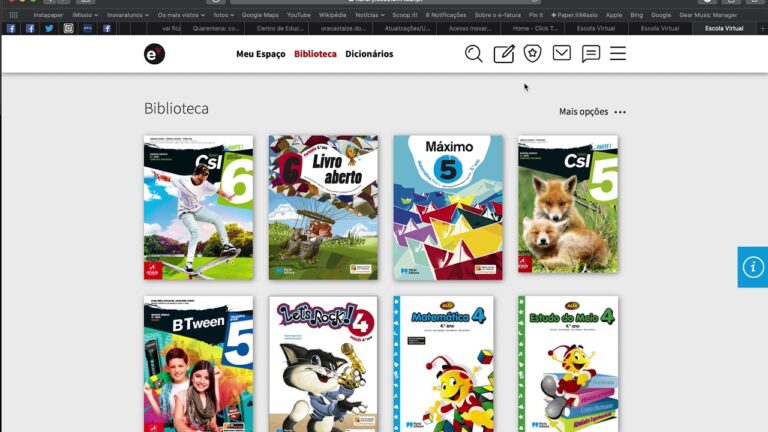Screen dimensions: 768x432
Task: Open the Let's Rock! 4 book
Action: pyautogui.click(x=323, y=364)
